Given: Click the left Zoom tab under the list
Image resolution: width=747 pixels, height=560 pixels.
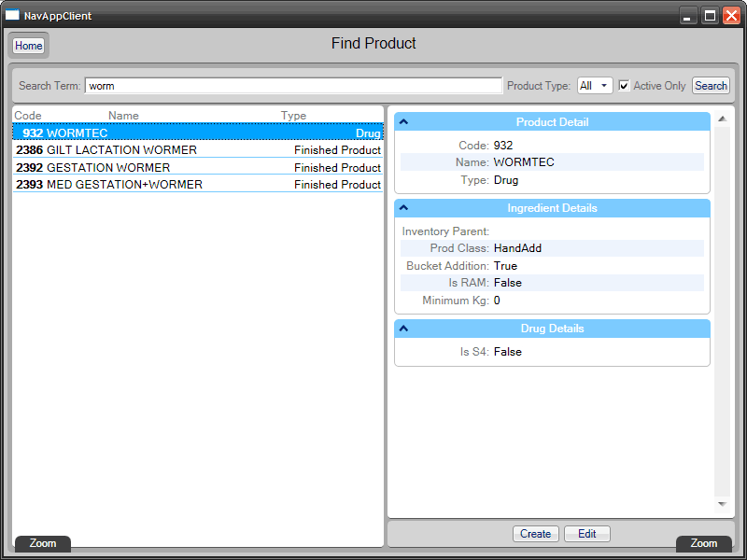Looking at the screenshot, I should pyautogui.click(x=43, y=543).
